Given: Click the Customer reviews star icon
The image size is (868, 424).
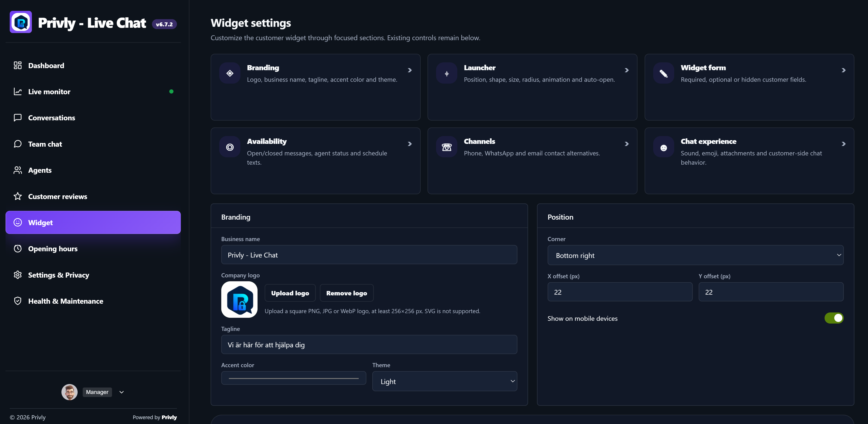Looking at the screenshot, I should pyautogui.click(x=18, y=196).
